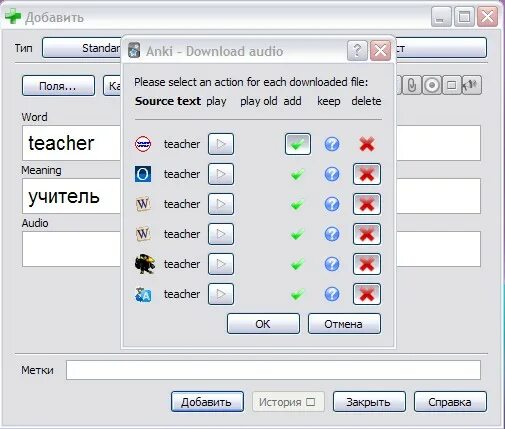Choose keep for the second Wiktionary row

pos(332,234)
